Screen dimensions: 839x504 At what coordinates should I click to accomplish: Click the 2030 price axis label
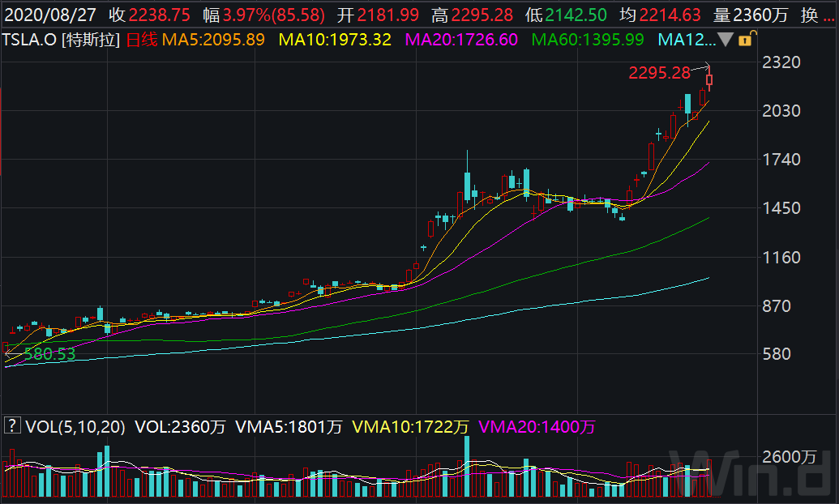tap(781, 111)
